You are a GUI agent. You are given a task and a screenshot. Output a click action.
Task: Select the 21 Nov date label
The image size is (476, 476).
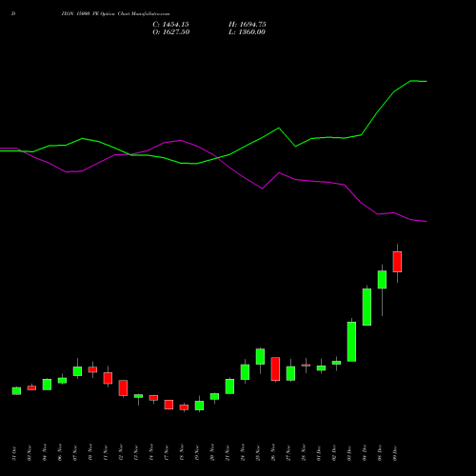point(228,453)
